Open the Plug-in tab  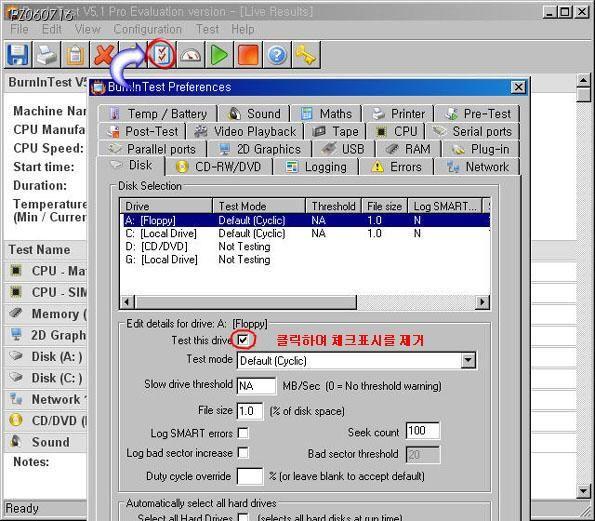point(481,149)
